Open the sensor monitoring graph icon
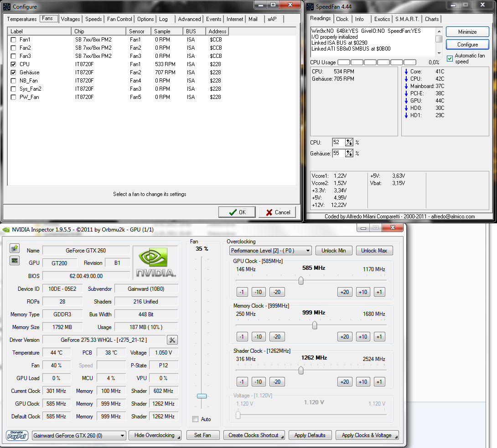 point(15,261)
